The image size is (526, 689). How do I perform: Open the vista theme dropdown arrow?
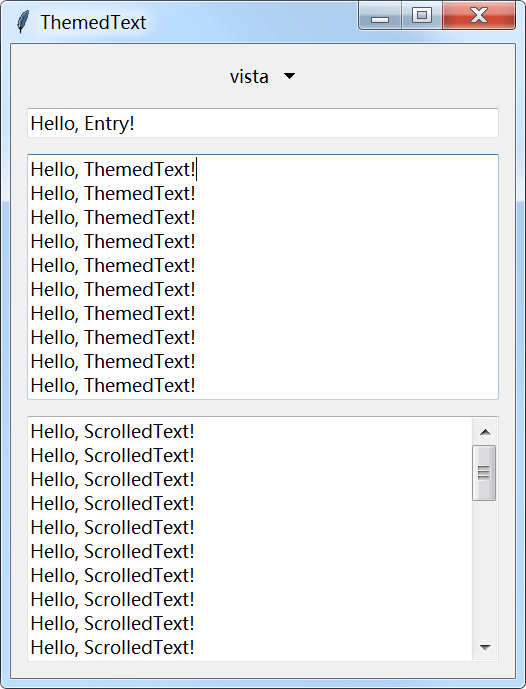coord(289,76)
